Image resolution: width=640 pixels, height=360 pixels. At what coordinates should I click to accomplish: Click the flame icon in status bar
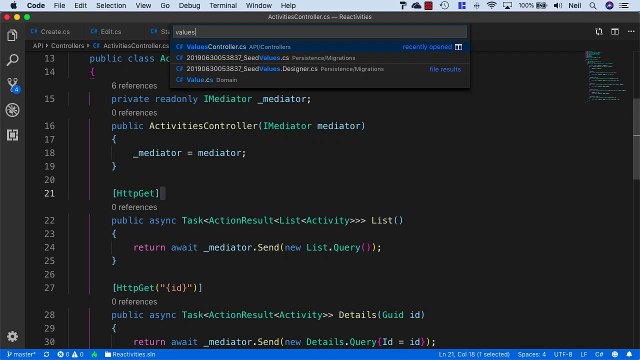[95, 354]
